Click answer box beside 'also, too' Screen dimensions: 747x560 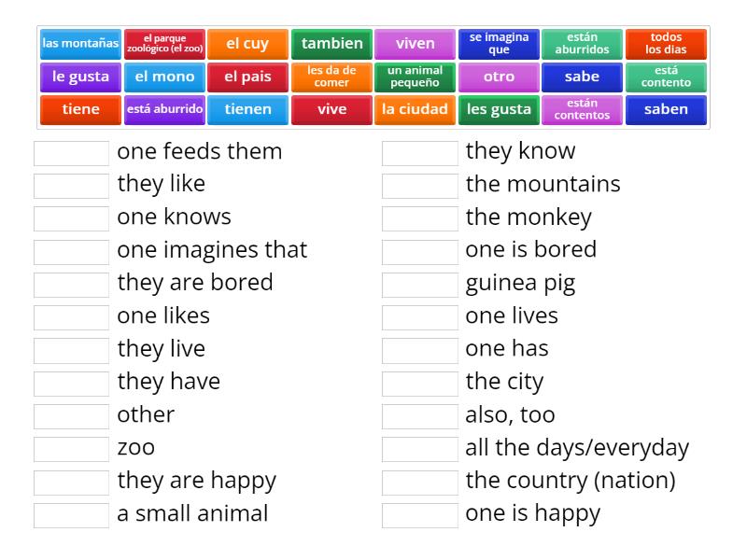(420, 415)
